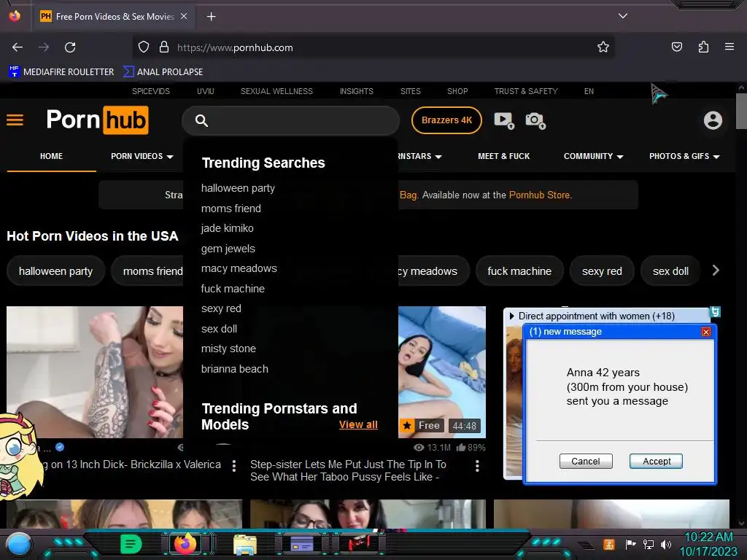Choose 'jade kimiko' in Trending Searches
This screenshot has height=560, width=747.
point(228,228)
